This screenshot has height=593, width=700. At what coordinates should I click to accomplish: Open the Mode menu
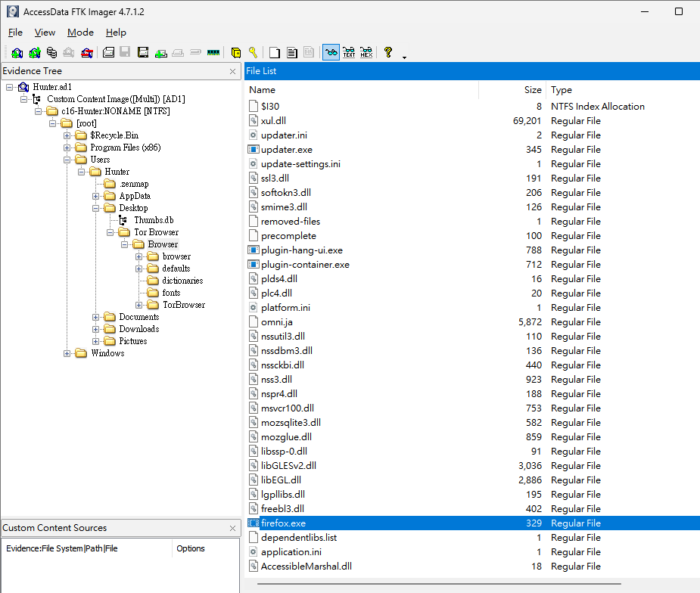click(80, 33)
